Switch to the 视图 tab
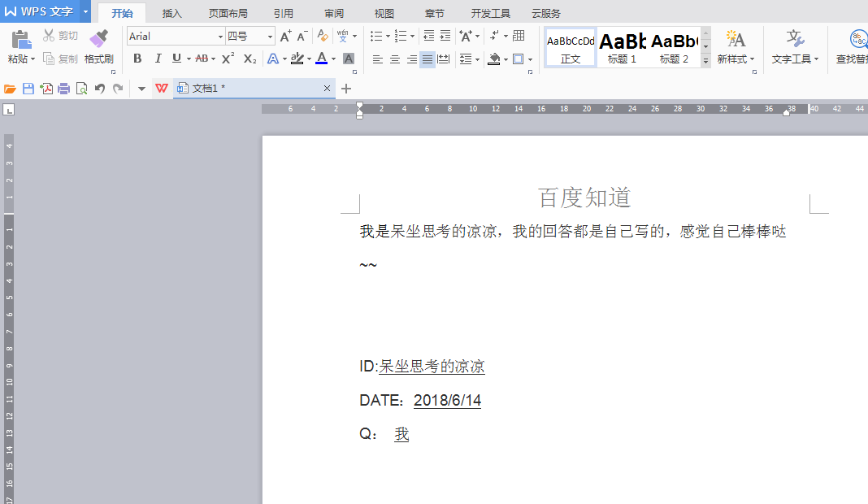Viewport: 868px width, 504px height. click(x=384, y=13)
